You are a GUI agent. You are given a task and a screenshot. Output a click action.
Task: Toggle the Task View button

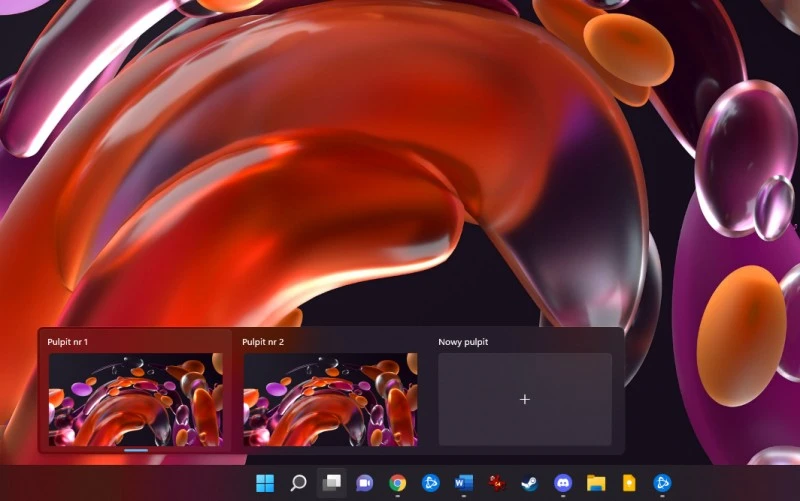click(331, 483)
